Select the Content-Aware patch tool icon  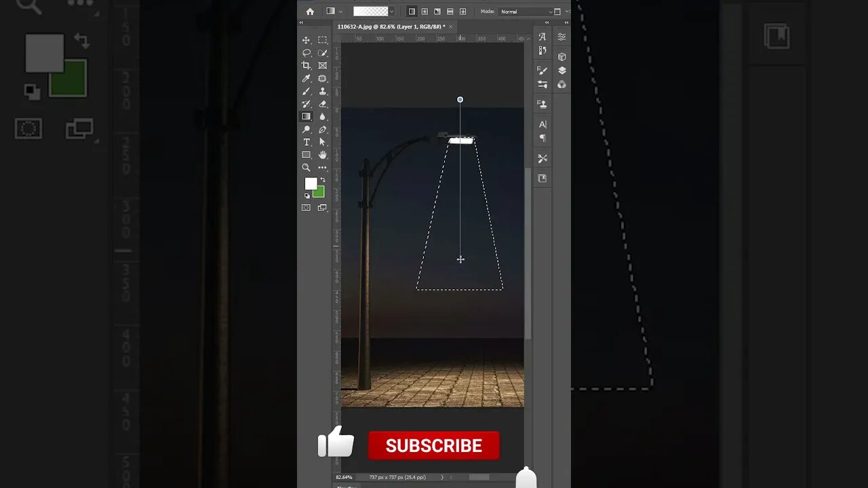coord(323,79)
